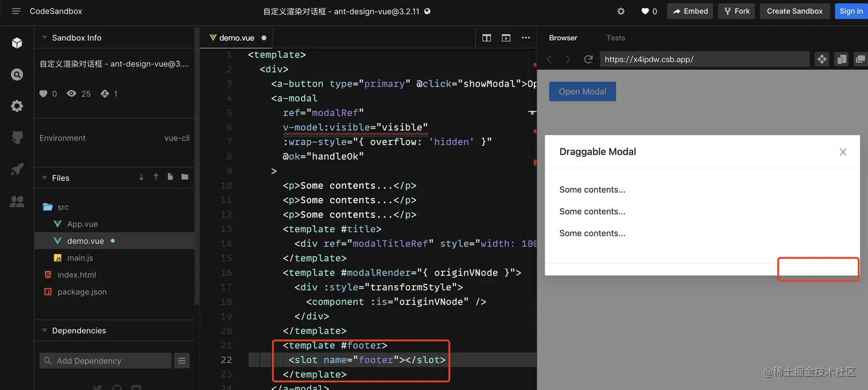Open package.json in the file tree

(x=115, y=292)
